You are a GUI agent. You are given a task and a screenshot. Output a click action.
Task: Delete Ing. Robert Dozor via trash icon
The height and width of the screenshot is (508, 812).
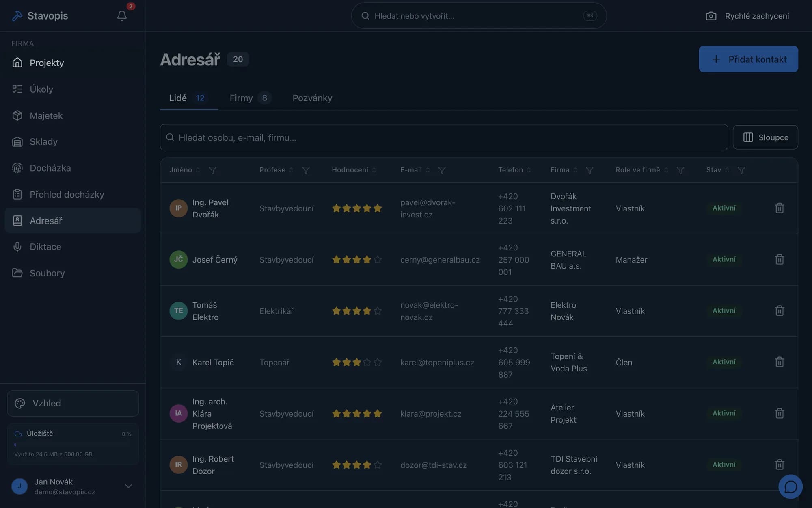(x=779, y=465)
